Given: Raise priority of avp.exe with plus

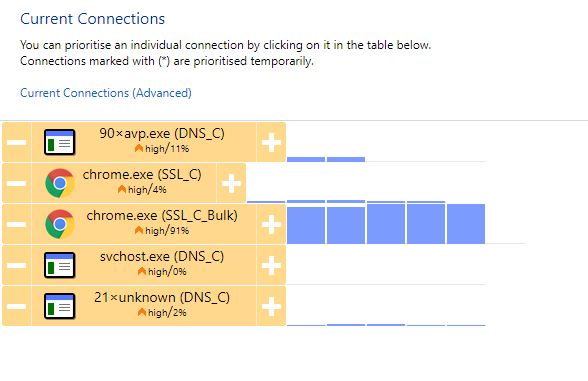Looking at the screenshot, I should [x=271, y=142].
